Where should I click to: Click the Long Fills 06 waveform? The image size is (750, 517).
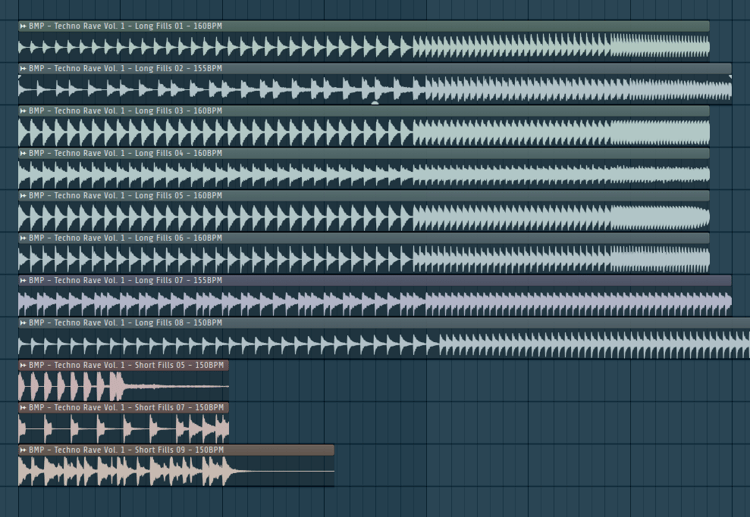tap(364, 259)
